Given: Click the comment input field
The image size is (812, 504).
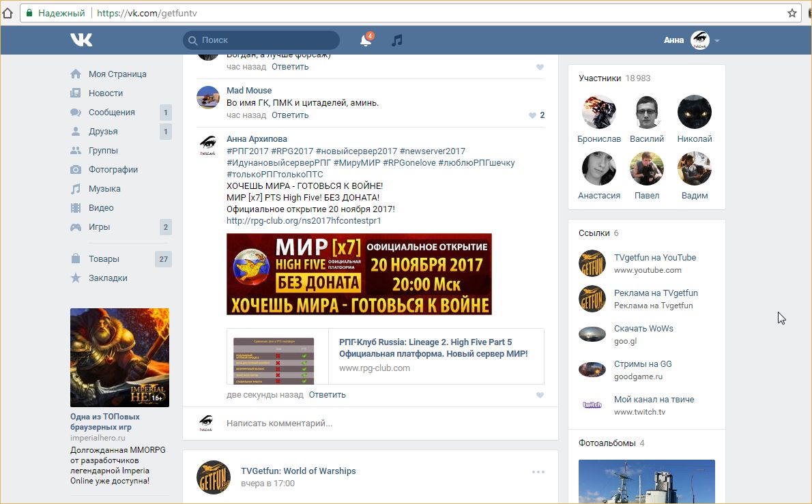Looking at the screenshot, I should (368, 424).
